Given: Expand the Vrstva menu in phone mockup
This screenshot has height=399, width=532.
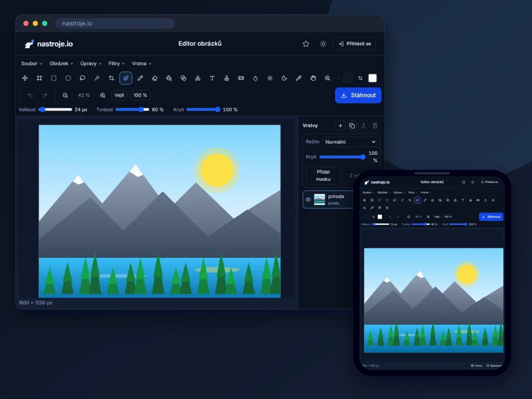Looking at the screenshot, I should point(425,192).
